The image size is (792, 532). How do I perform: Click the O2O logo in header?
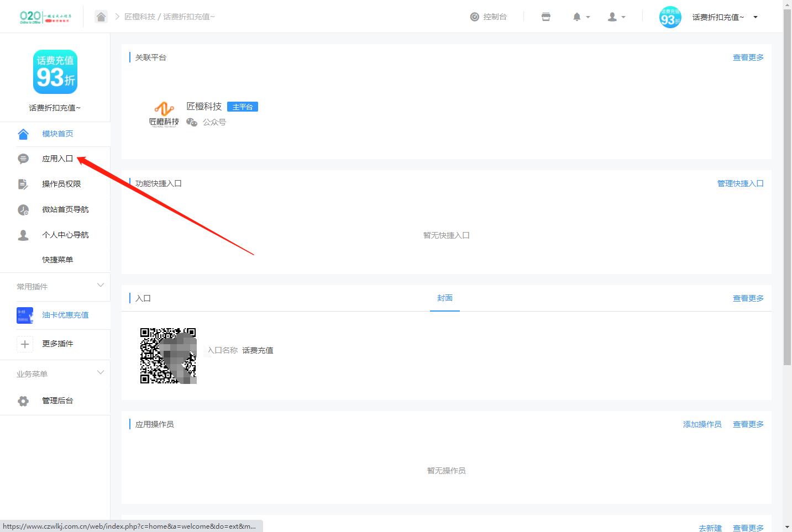click(x=45, y=17)
